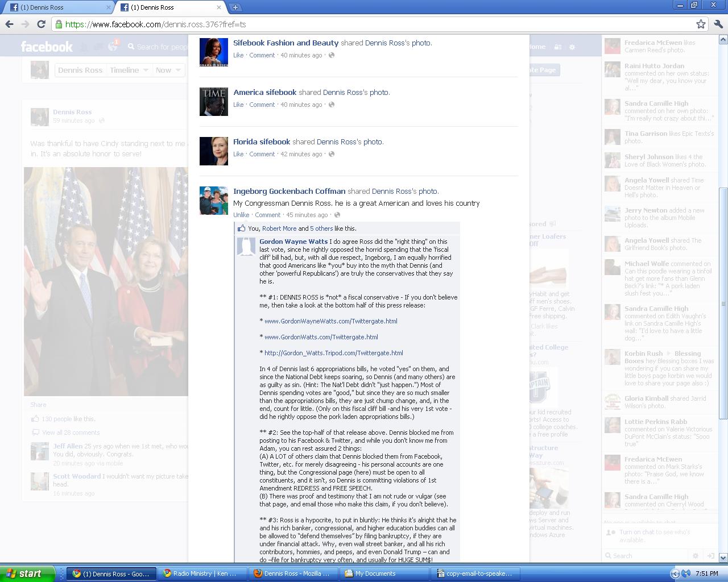Click privacy globe icon on Ingeborg's post
728x582 pixels.
pyautogui.click(x=337, y=215)
